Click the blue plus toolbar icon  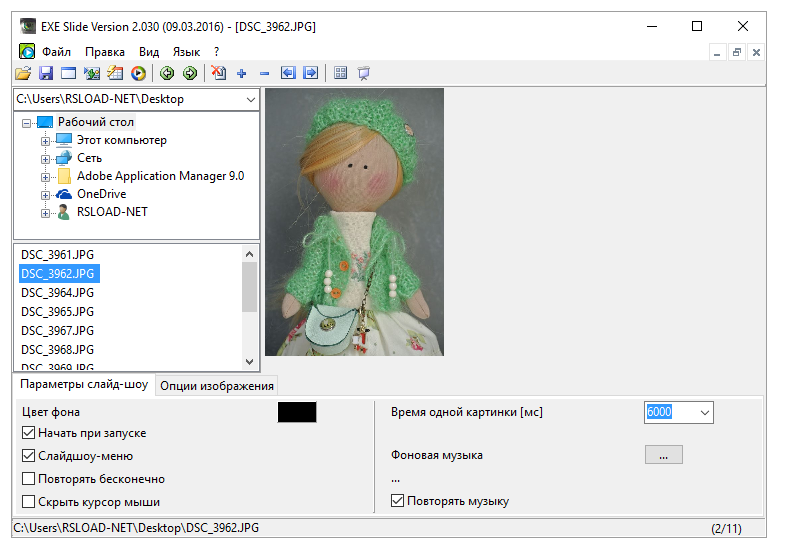pyautogui.click(x=242, y=74)
